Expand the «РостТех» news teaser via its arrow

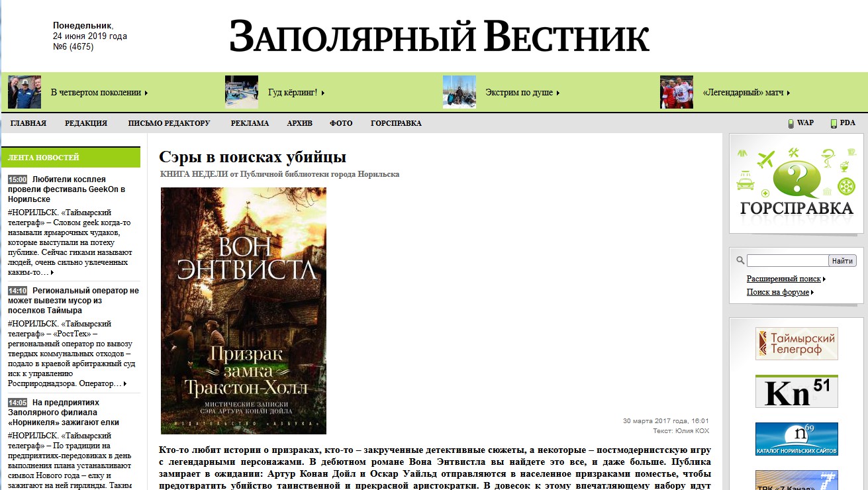pos(124,384)
